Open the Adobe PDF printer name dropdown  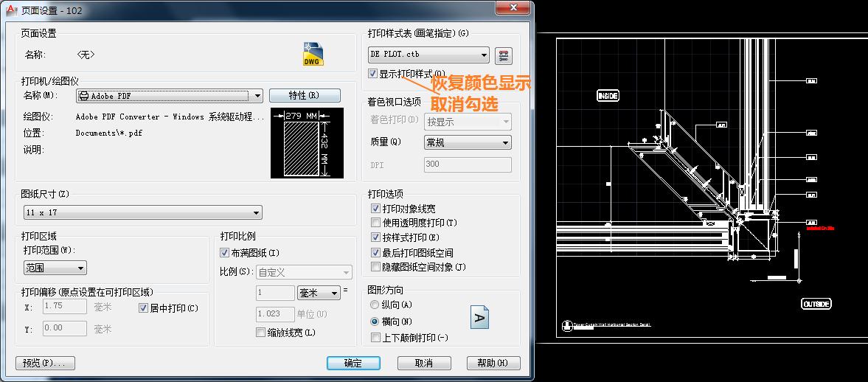[169, 96]
